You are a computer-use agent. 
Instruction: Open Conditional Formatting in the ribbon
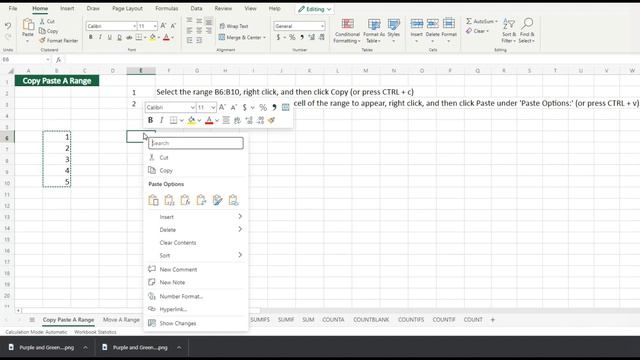347,31
